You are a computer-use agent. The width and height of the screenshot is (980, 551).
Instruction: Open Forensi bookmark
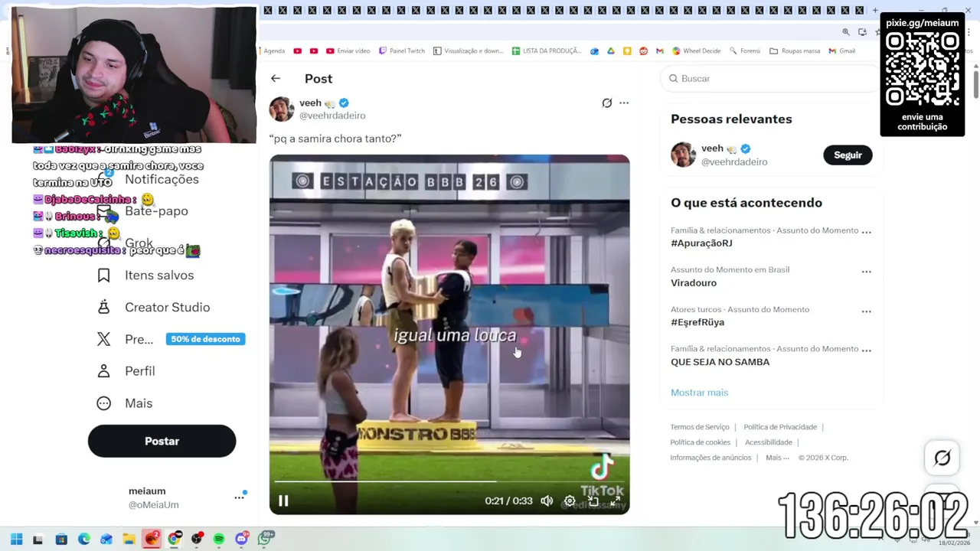click(745, 51)
